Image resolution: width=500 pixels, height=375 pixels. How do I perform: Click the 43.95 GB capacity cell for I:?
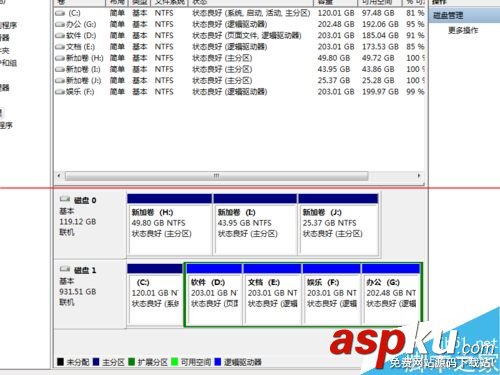point(334,69)
